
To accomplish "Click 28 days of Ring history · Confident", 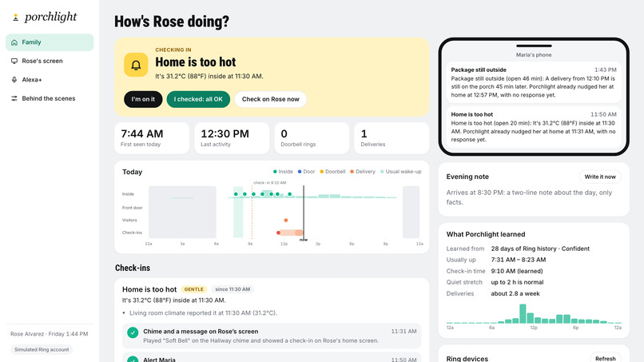I will (540, 249).
